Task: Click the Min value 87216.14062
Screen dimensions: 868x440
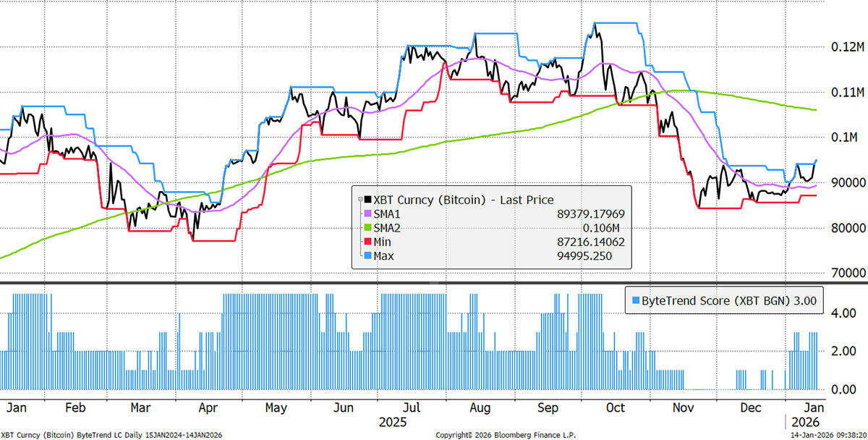Action: [590, 242]
